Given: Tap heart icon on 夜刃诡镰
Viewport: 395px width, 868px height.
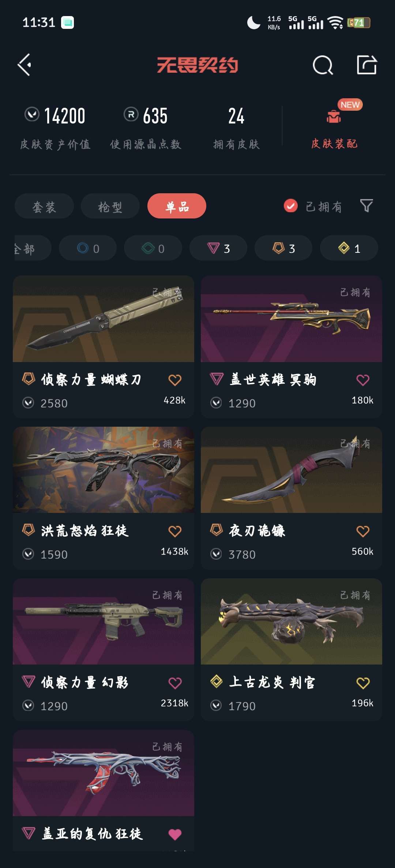Looking at the screenshot, I should pyautogui.click(x=363, y=531).
